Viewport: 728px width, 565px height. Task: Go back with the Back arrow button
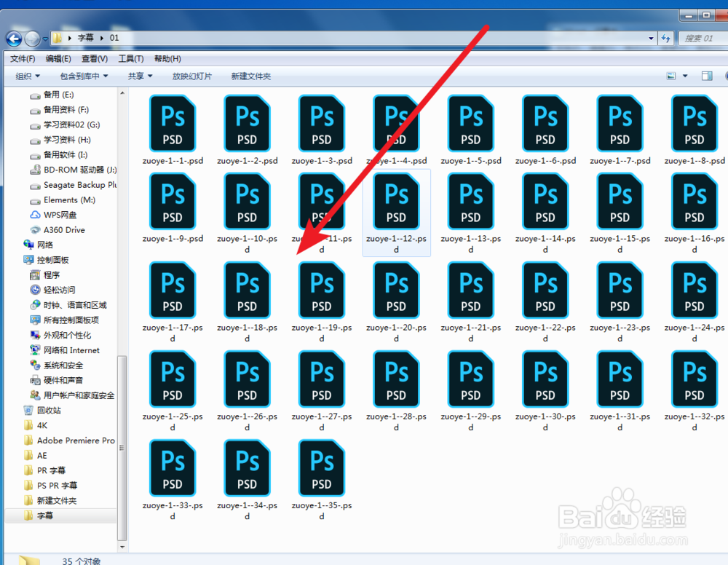tap(14, 39)
